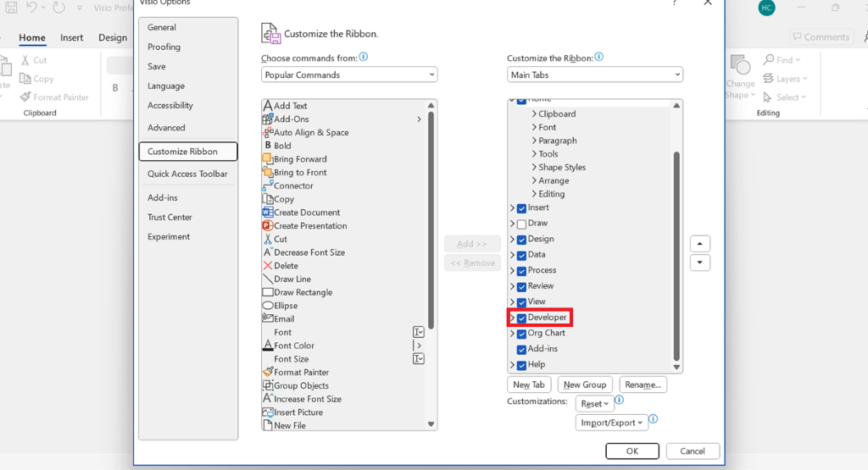The height and width of the screenshot is (470, 868).
Task: Switch to Insert ribbon tab in Visio
Action: coord(71,37)
